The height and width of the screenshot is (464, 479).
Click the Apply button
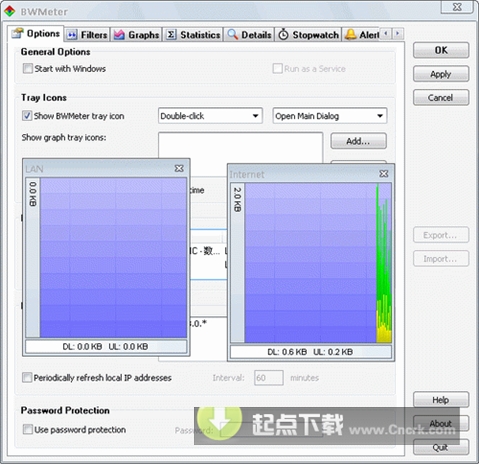(441, 74)
